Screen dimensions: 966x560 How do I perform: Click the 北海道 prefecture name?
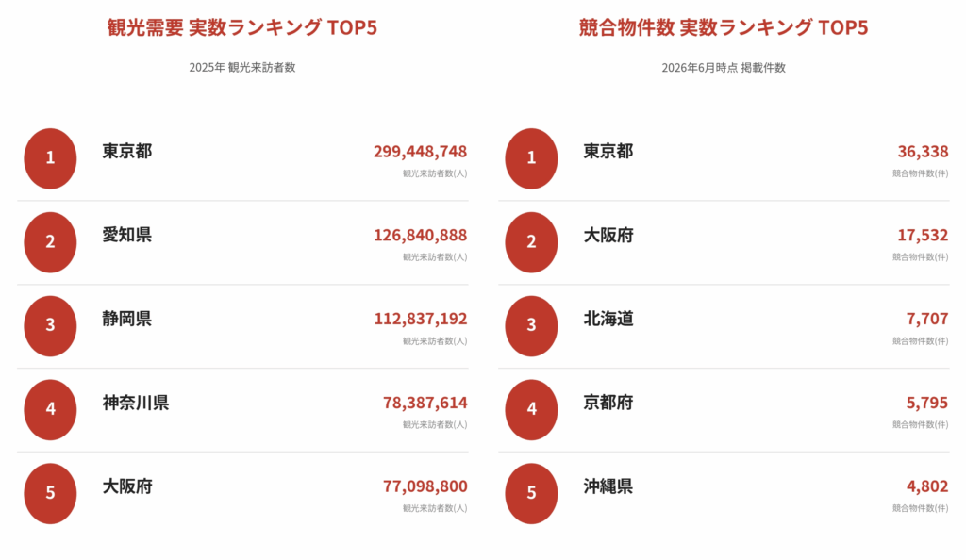(608, 319)
